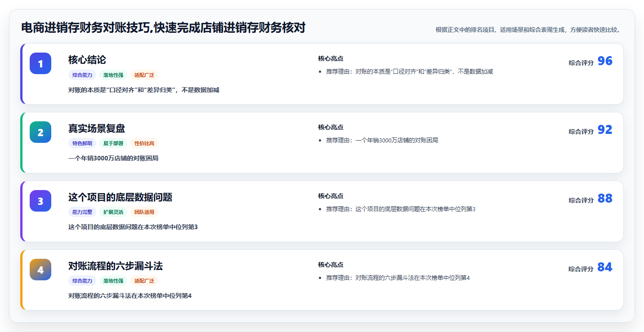Click the score value 96
Image resolution: width=644 pixels, height=332 pixels.
pyautogui.click(x=605, y=61)
